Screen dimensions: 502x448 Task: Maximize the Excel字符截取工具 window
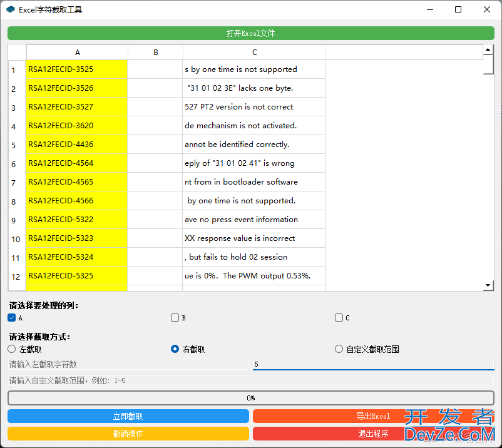coord(458,9)
